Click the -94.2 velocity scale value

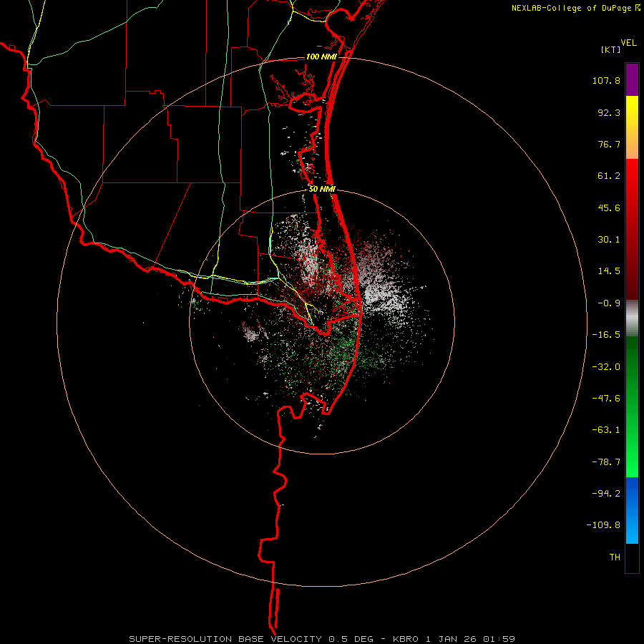606,494
